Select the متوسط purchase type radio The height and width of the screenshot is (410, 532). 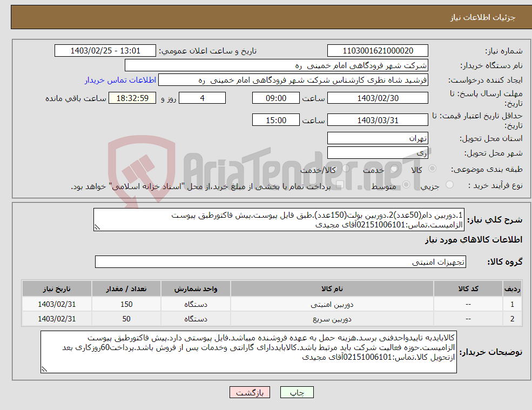click(406, 185)
